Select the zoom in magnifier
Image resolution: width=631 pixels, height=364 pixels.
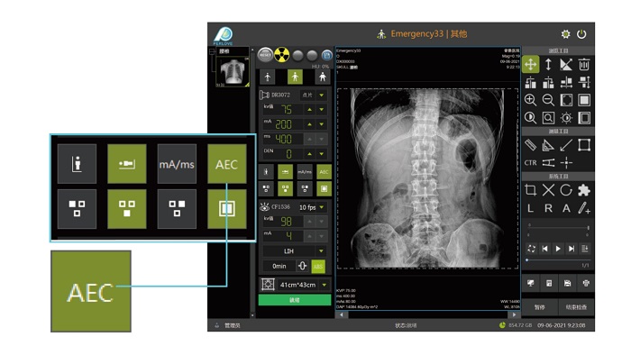(x=531, y=100)
